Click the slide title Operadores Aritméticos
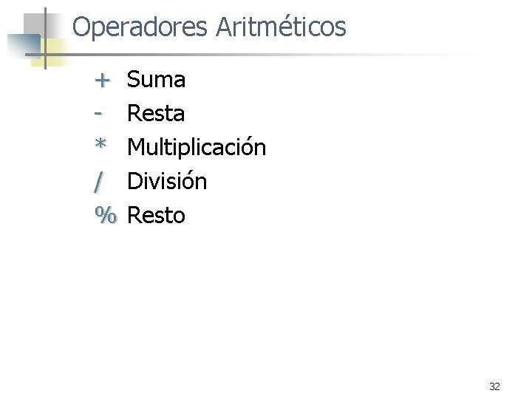The width and height of the screenshot is (532, 399). click(x=209, y=27)
